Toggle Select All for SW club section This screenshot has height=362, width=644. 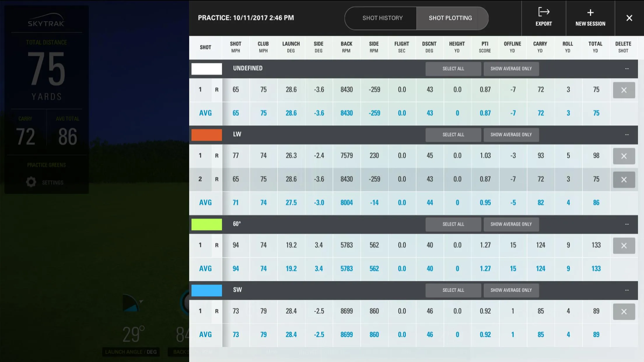453,290
